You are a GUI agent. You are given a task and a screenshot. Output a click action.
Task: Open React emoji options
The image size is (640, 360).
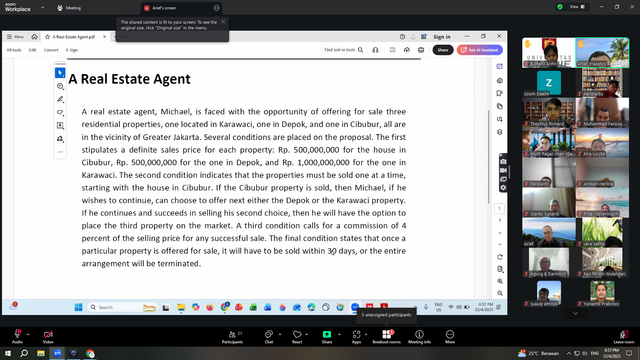pos(297,337)
